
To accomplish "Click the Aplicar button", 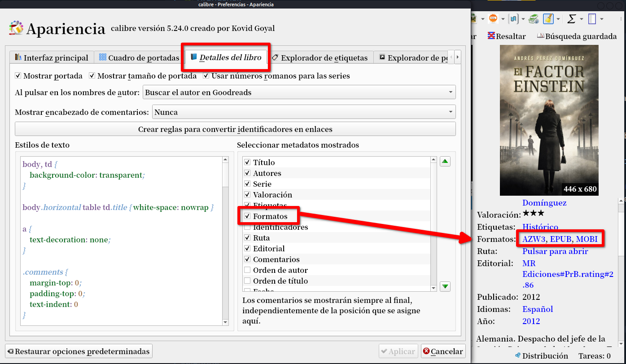I will (398, 351).
